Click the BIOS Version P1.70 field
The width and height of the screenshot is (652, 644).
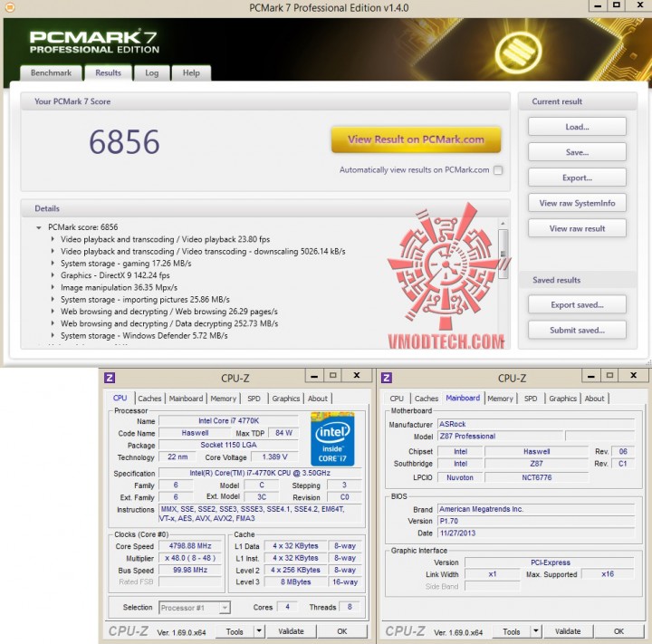tap(536, 521)
